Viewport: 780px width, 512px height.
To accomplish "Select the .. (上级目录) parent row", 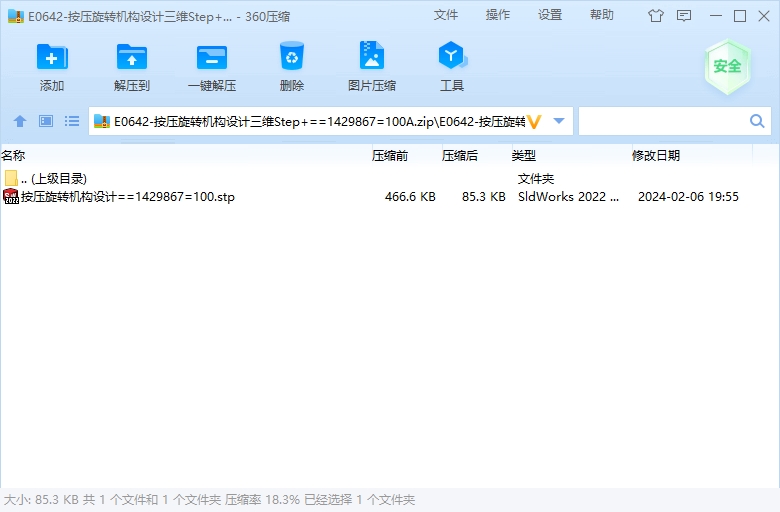I will point(54,178).
